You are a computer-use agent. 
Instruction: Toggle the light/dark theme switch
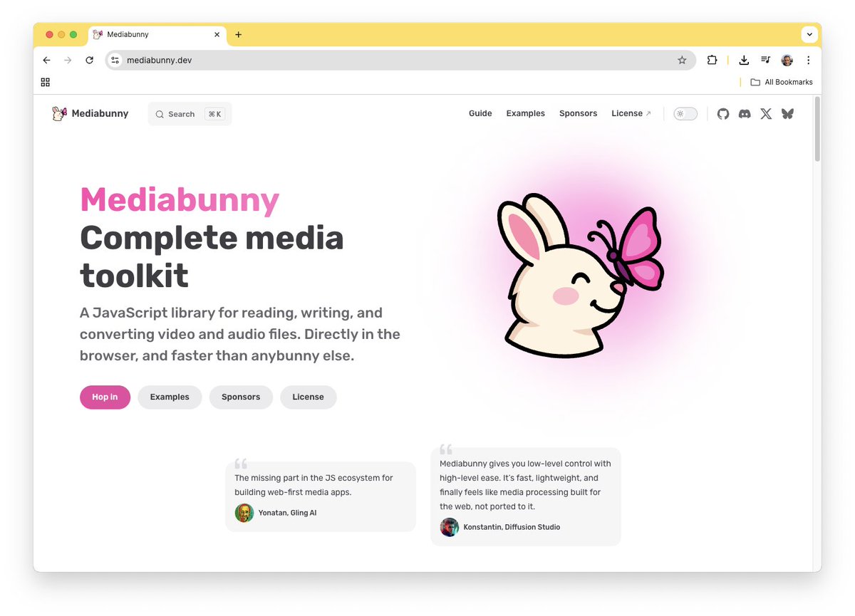[x=685, y=114]
